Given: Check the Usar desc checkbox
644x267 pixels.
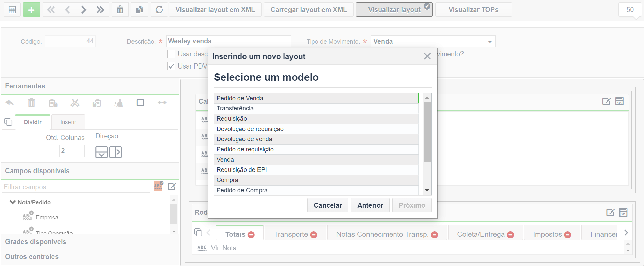Looking at the screenshot, I should coord(171,54).
